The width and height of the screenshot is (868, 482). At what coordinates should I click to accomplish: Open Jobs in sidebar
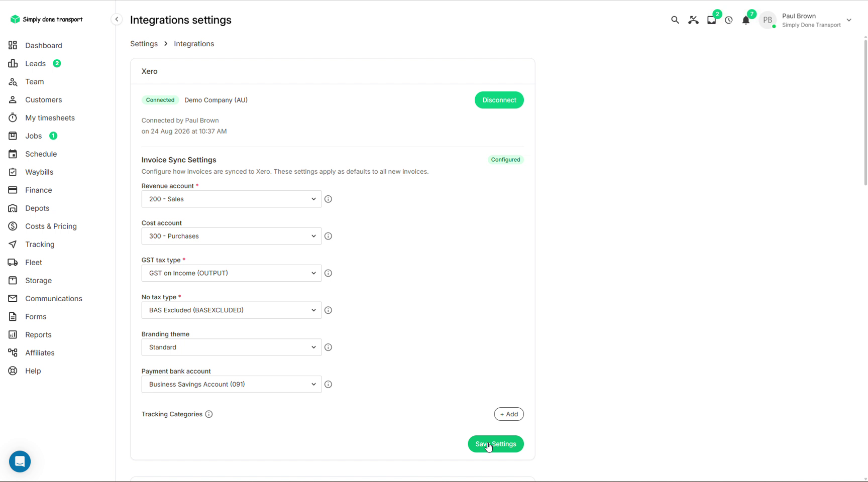coord(33,136)
